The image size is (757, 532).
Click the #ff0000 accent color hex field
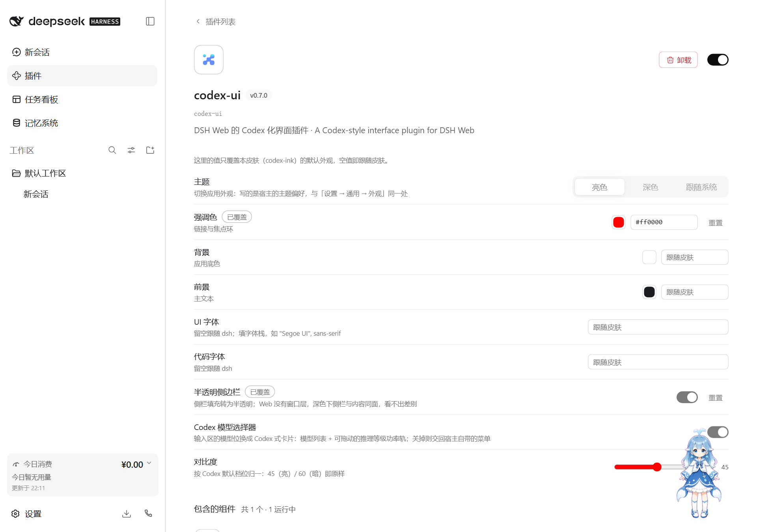click(664, 222)
